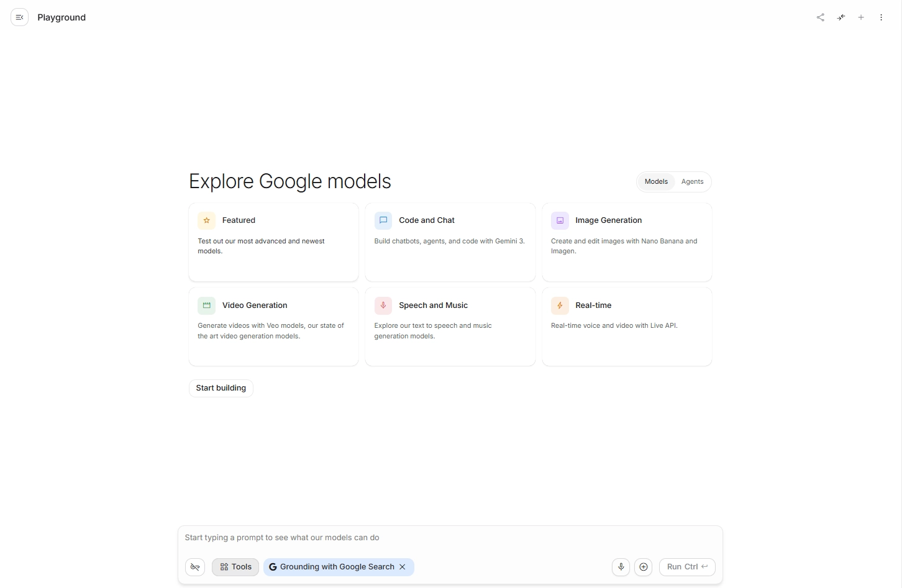Click text 'Create and edit images with Nano Banana'

click(617, 241)
